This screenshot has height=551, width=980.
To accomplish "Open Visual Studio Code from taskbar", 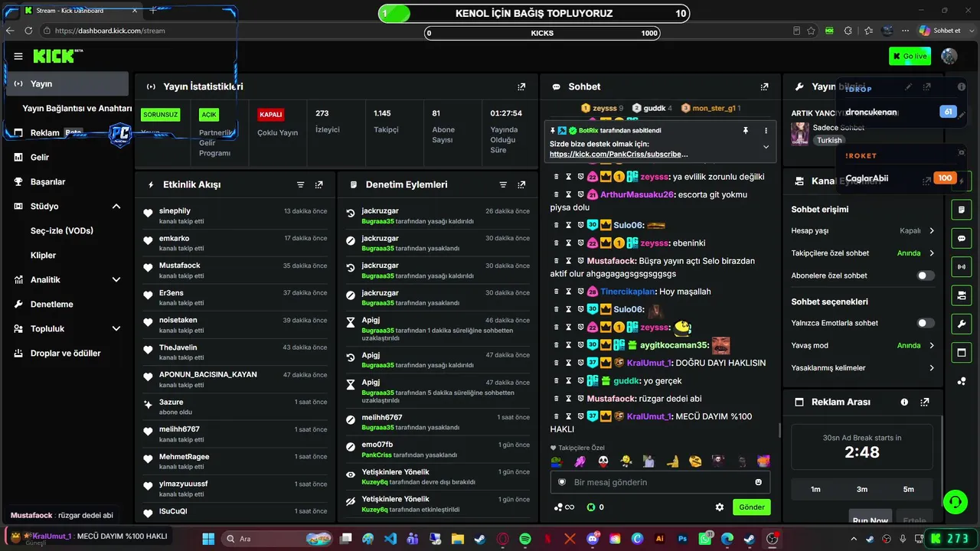I will pyautogui.click(x=390, y=539).
